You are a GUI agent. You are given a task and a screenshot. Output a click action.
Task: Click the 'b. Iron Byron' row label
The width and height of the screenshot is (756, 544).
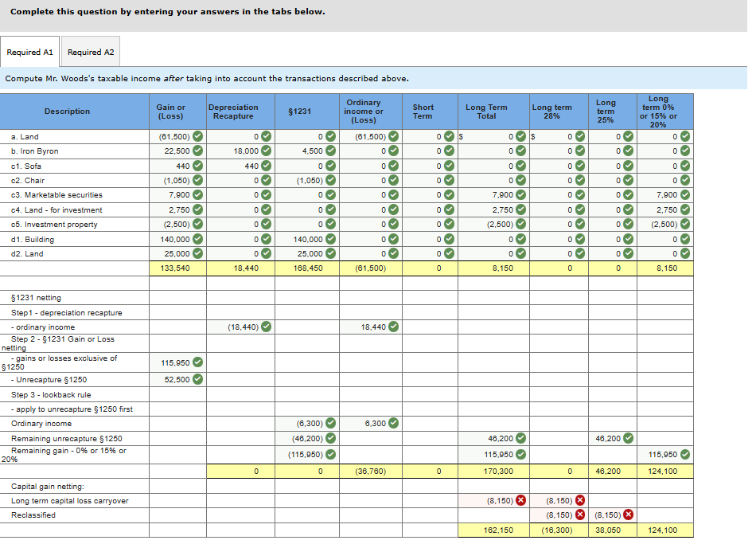pos(35,151)
